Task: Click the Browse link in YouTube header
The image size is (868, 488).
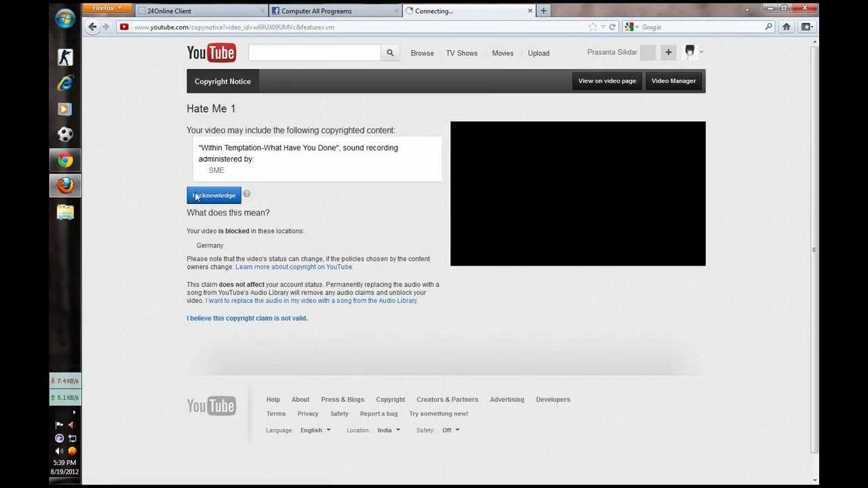Action: pos(422,53)
